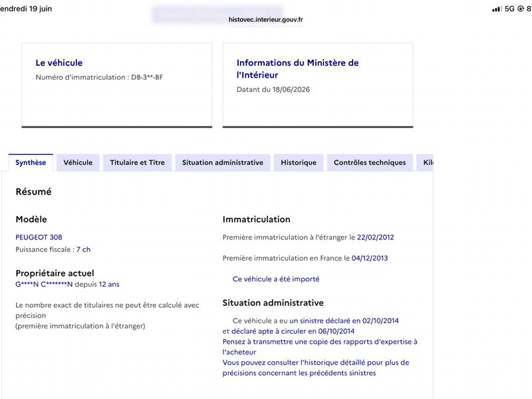Click the 5G network indicator
Screen dimensions: 532x399
pyautogui.click(x=509, y=9)
